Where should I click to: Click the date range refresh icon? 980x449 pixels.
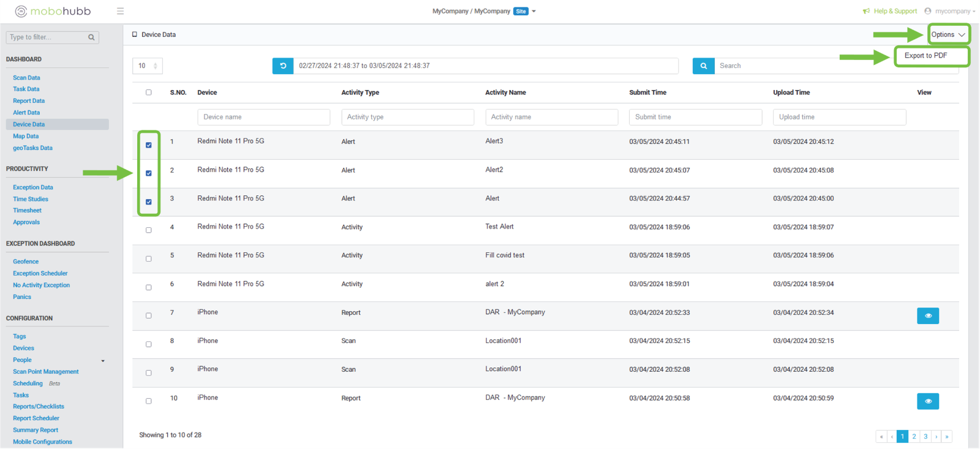point(283,66)
